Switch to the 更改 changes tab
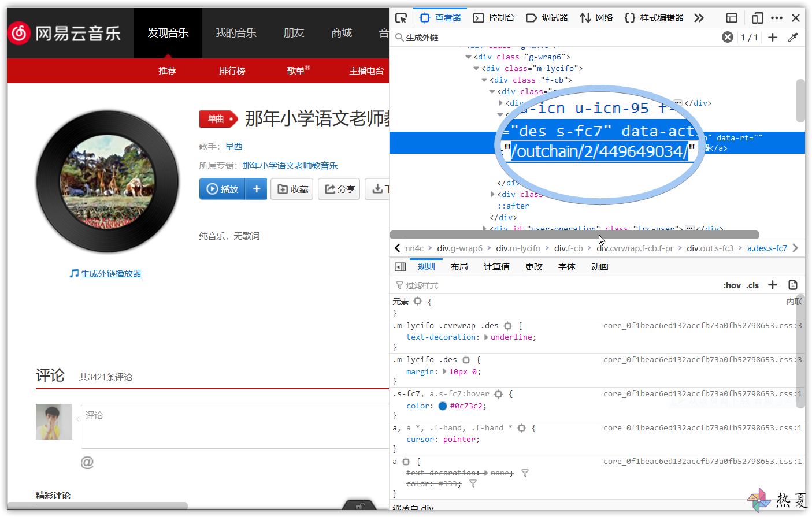Viewport: 812px width, 517px height. 534,267
